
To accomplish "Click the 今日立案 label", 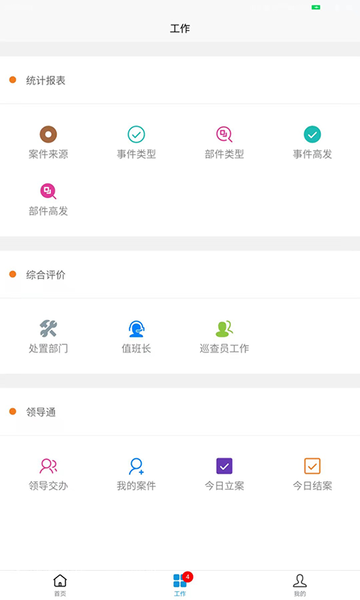I will pos(224,486).
